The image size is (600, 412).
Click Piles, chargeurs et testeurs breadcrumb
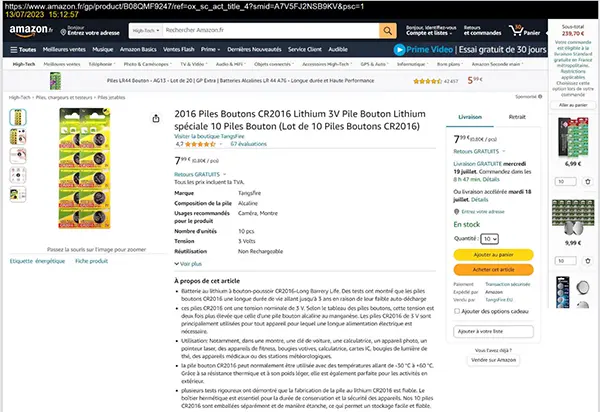[64, 98]
